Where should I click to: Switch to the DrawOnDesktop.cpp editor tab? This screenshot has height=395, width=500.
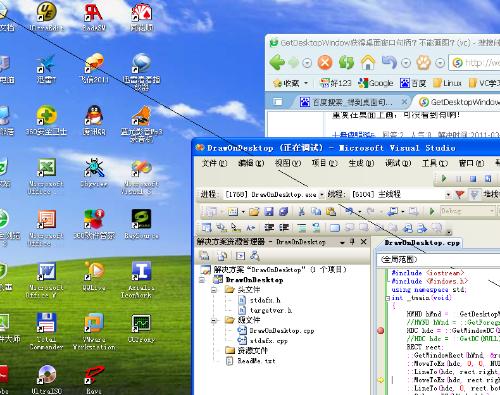tap(422, 243)
